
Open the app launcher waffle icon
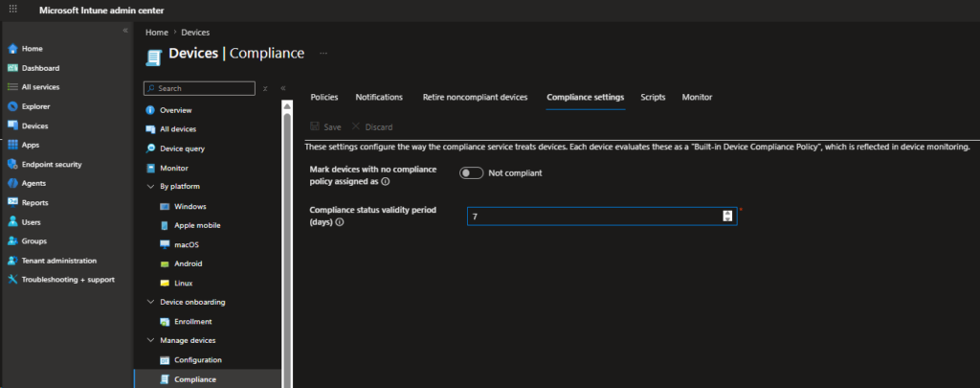coord(13,10)
